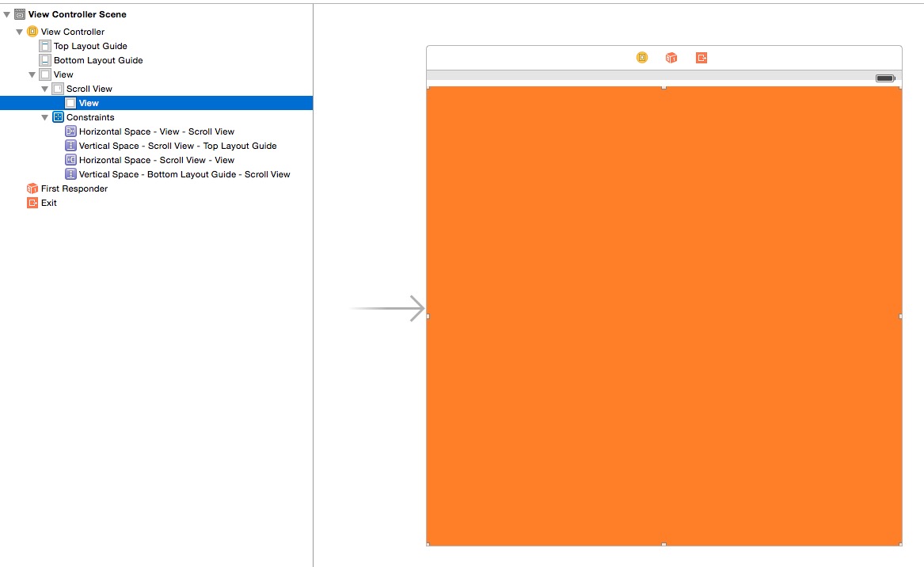Click the View Controller icon in scene dock
The width and height of the screenshot is (924, 567).
point(642,58)
